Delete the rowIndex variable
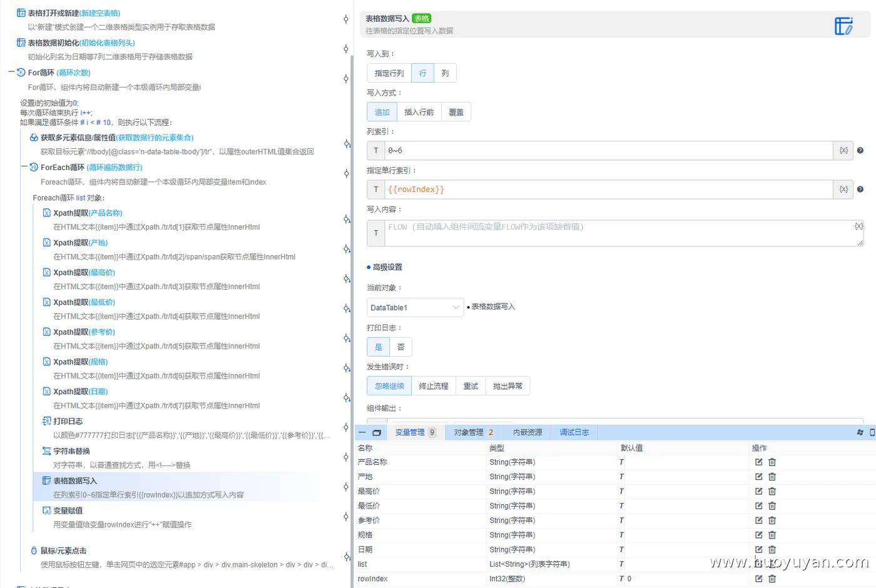Viewport: 876px width, 588px height. pos(772,579)
